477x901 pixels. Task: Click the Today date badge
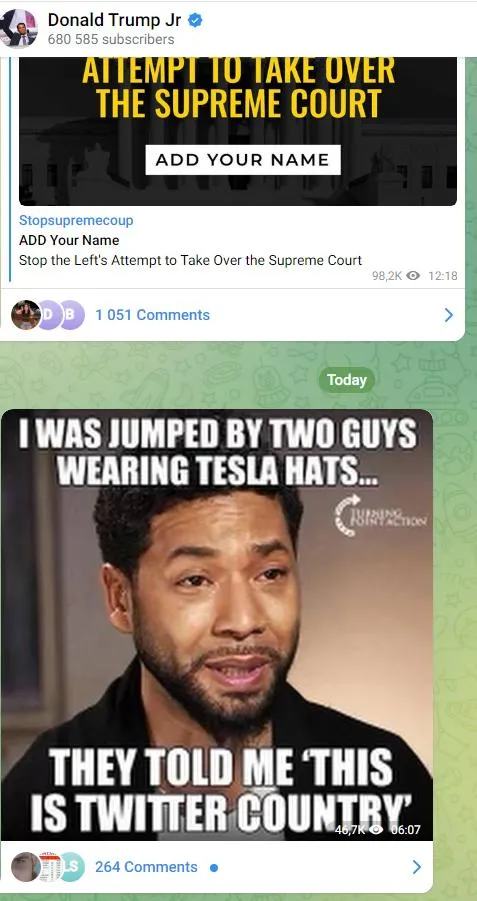tap(347, 380)
